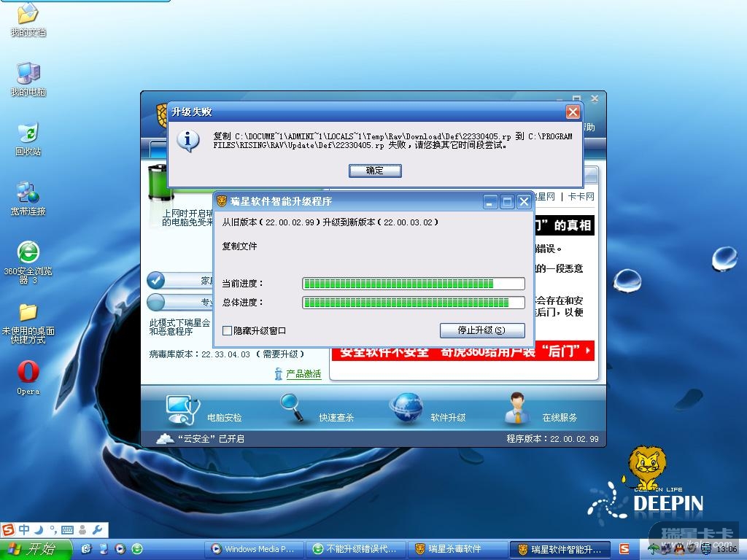Click the Sogou S icon beside the tray
Image resolution: width=747 pixels, height=560 pixels.
click(x=624, y=549)
